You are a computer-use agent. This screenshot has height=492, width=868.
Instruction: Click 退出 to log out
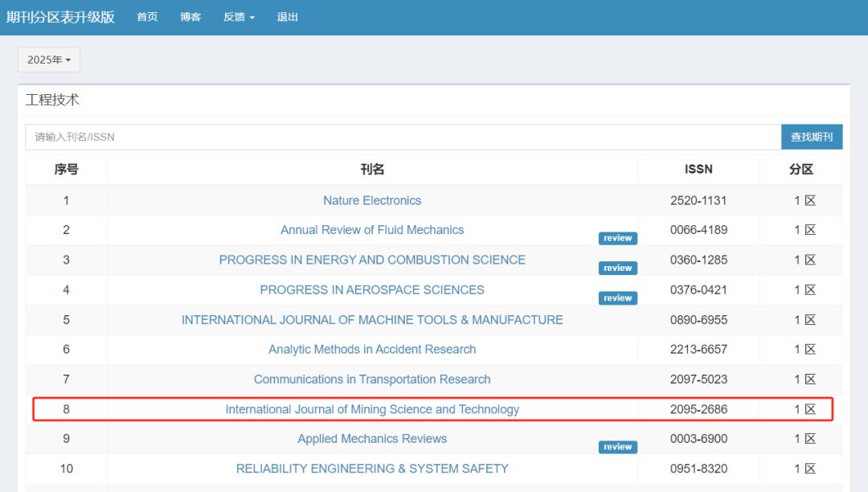(287, 17)
